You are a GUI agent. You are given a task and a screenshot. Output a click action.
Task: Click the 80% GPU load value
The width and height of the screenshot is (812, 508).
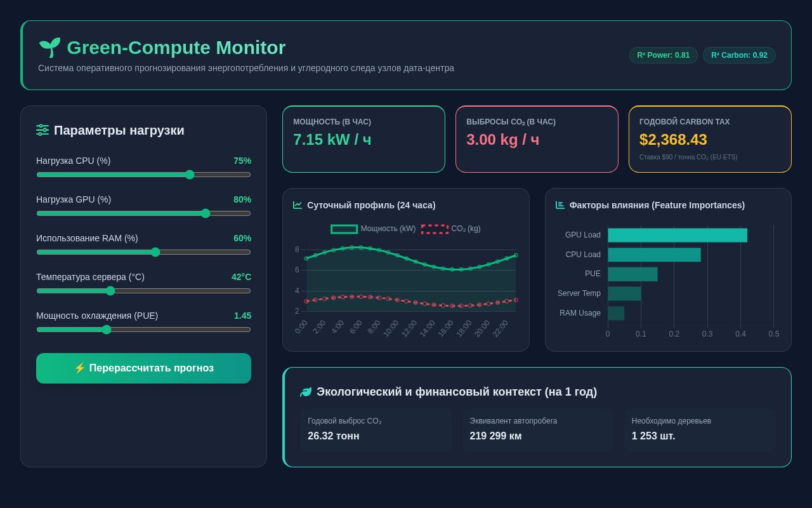(242, 199)
